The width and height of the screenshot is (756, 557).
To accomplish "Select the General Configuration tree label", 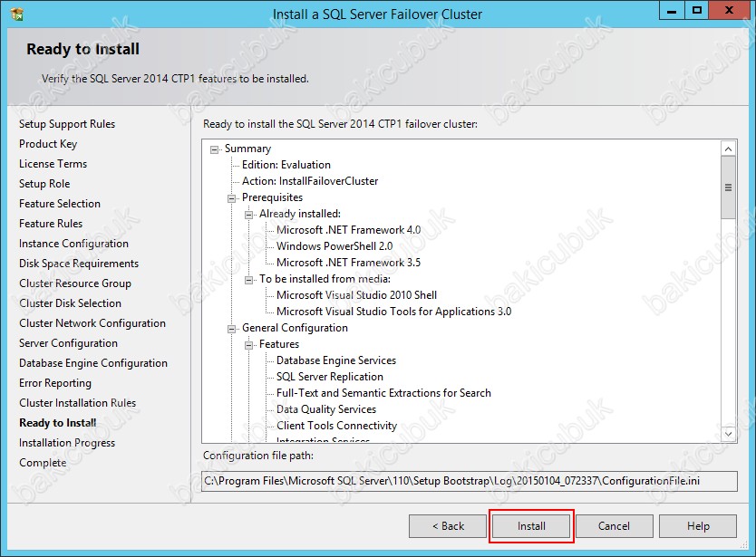I will click(295, 328).
